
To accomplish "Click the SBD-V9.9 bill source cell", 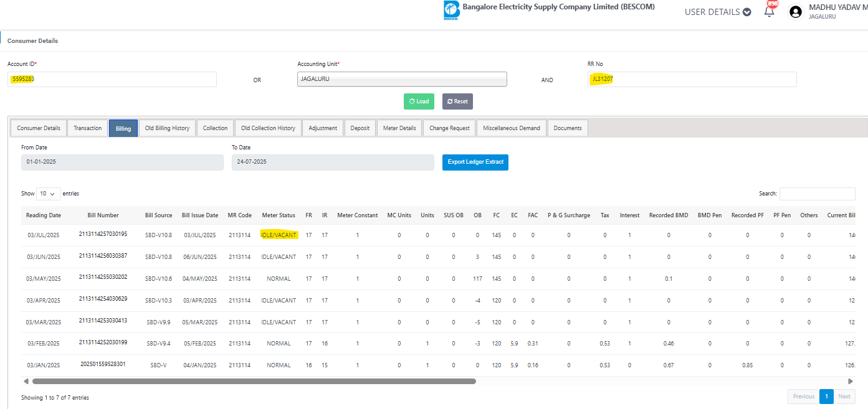I will 159,322.
